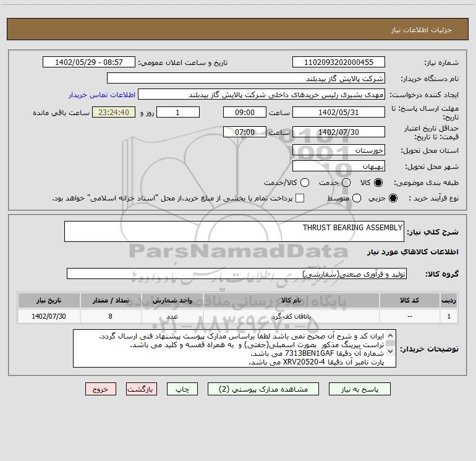Click the response deadline date 1402/05/31
The height and width of the screenshot is (461, 476).
[339, 112]
